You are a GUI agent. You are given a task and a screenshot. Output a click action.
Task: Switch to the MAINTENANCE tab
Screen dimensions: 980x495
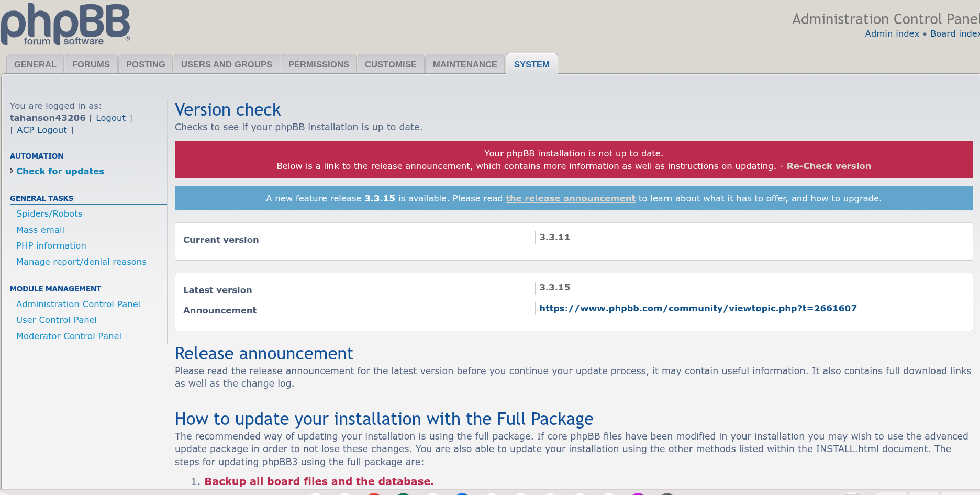(464, 64)
